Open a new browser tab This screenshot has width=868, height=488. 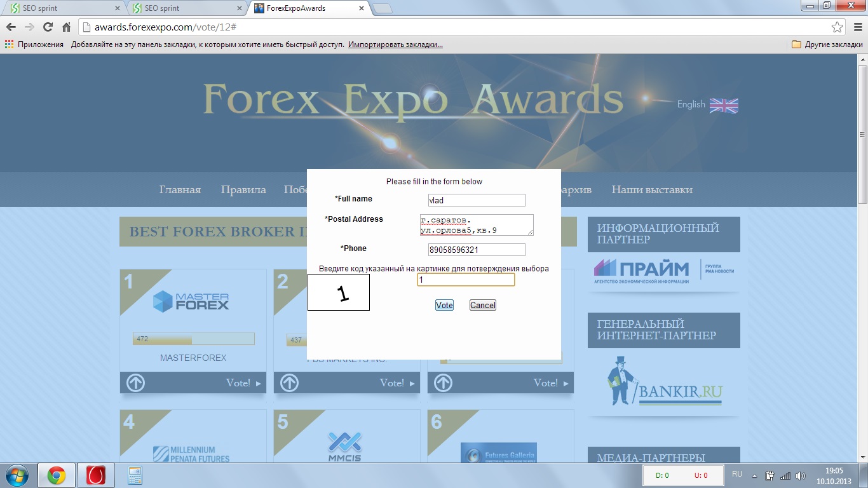(382, 8)
